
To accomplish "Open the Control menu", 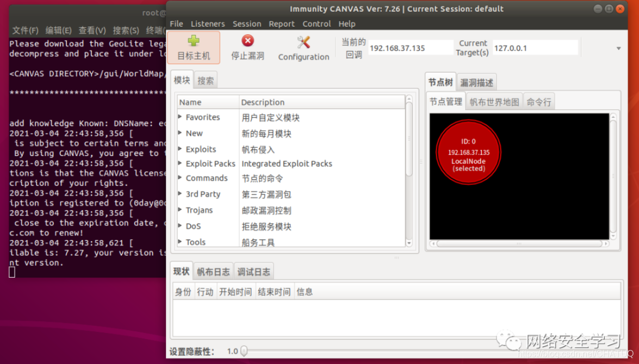I will pos(317,23).
